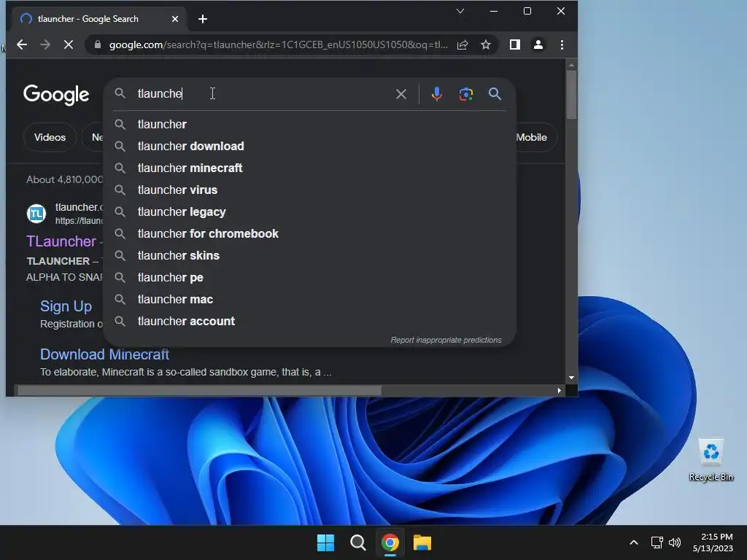Open File Explorer from taskbar
Image resolution: width=747 pixels, height=560 pixels.
[422, 542]
